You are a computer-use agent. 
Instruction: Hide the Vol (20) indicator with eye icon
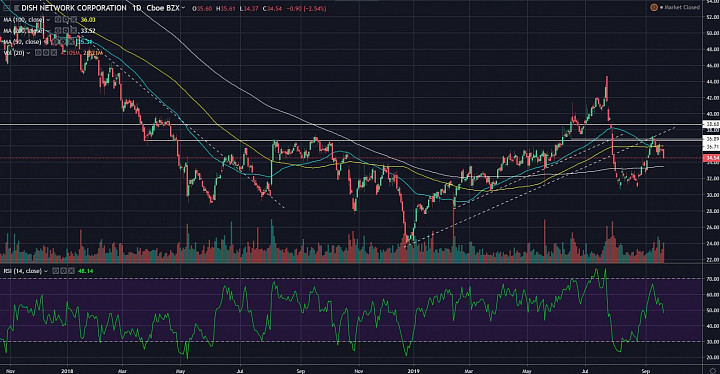click(38, 53)
